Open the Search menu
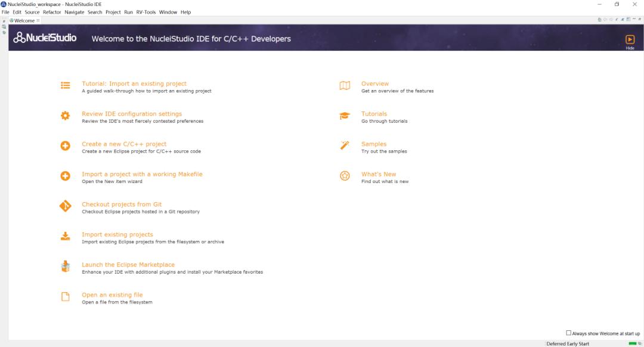 [x=94, y=13]
